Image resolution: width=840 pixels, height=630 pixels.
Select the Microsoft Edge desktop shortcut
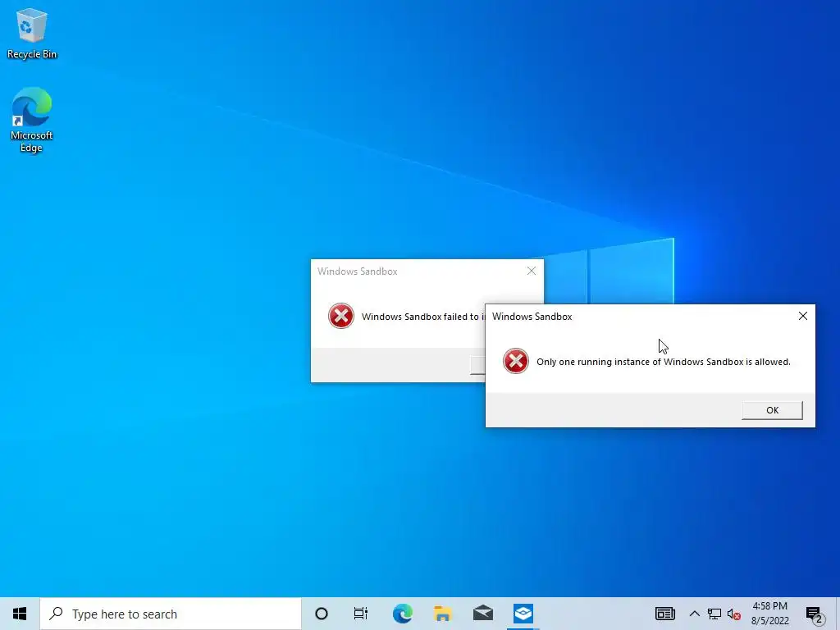pos(32,120)
